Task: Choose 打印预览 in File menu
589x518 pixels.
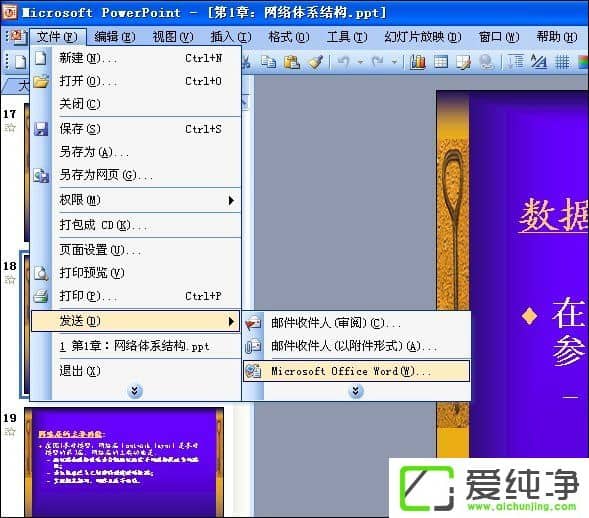Action: [x=135, y=273]
